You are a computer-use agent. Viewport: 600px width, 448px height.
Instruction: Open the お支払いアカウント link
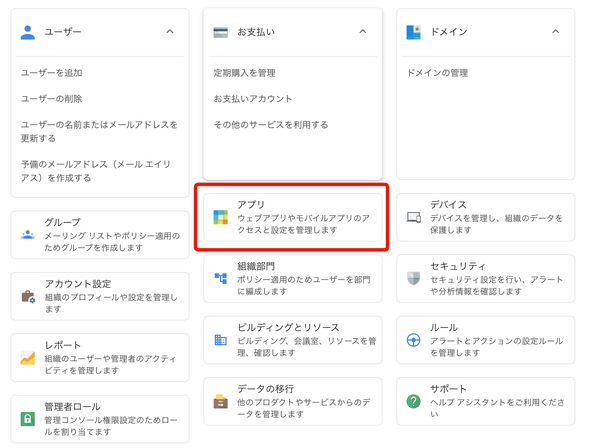coord(253,99)
